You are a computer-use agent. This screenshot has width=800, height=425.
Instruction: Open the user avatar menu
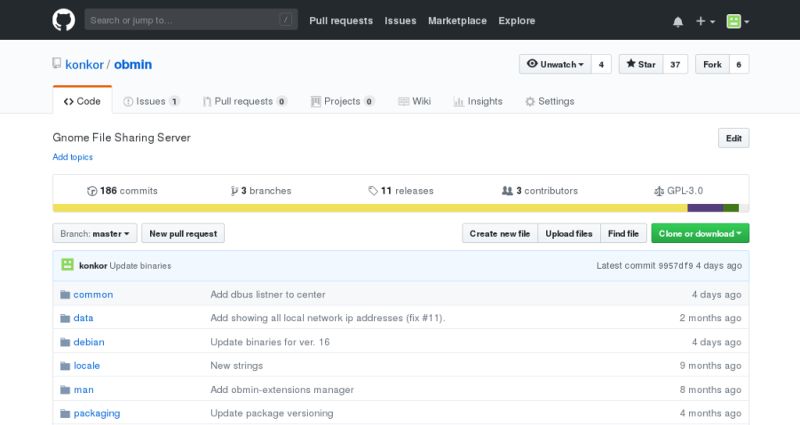[737, 21]
